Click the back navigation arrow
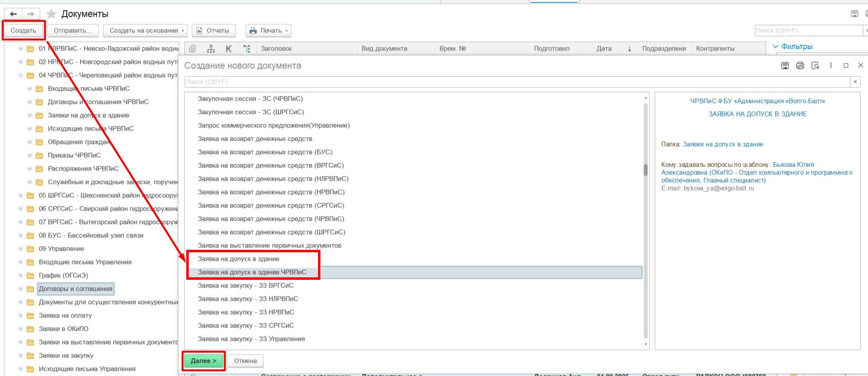Screen dimensions: 868x376 [13, 14]
